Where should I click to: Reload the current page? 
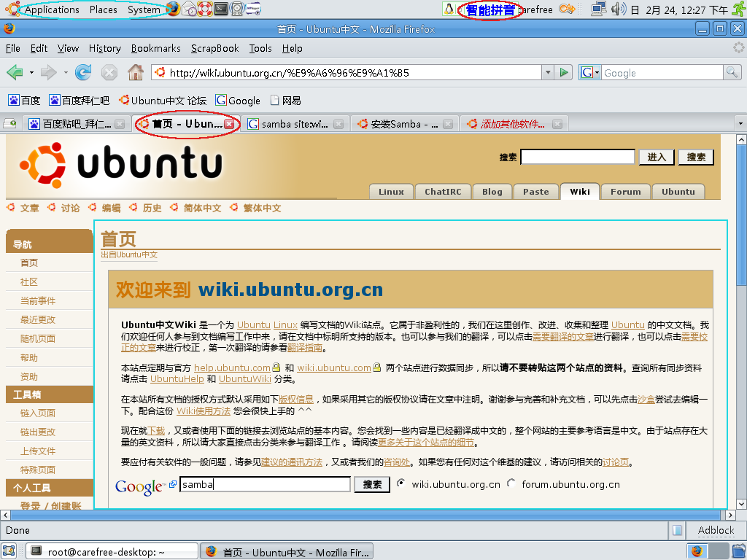pyautogui.click(x=83, y=72)
